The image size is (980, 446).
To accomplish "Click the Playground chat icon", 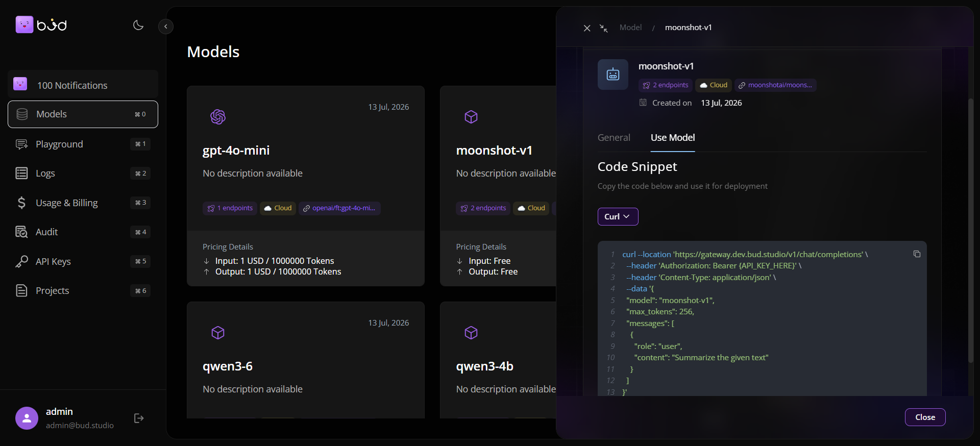I will pyautogui.click(x=21, y=144).
